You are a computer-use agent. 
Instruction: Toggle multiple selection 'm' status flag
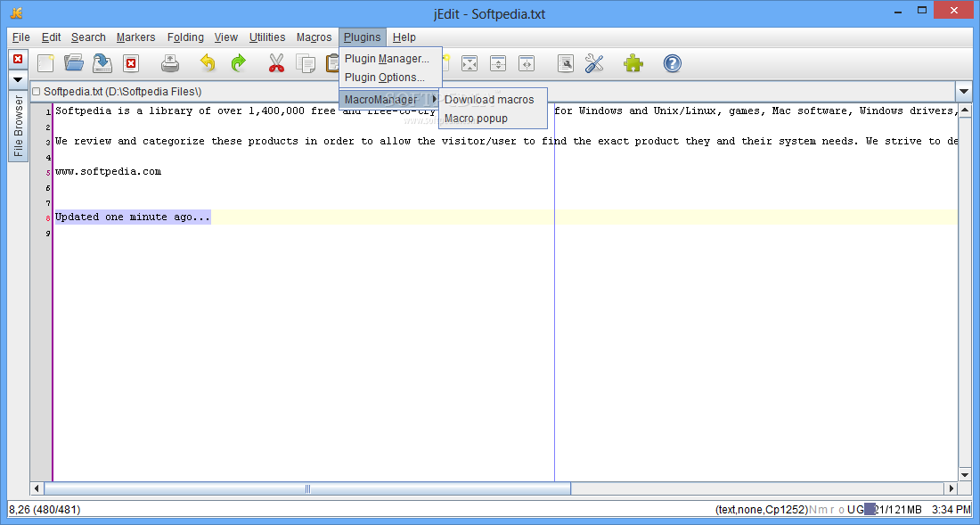click(x=822, y=509)
